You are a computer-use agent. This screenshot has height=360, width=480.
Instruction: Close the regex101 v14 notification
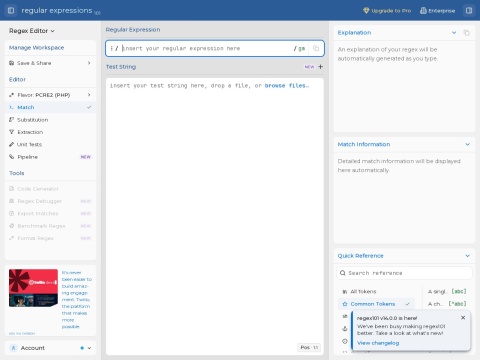click(463, 318)
